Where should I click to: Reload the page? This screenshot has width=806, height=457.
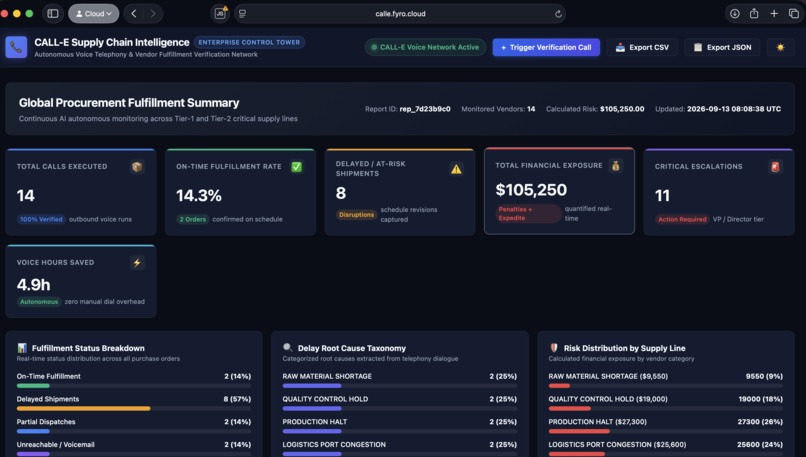coord(558,14)
